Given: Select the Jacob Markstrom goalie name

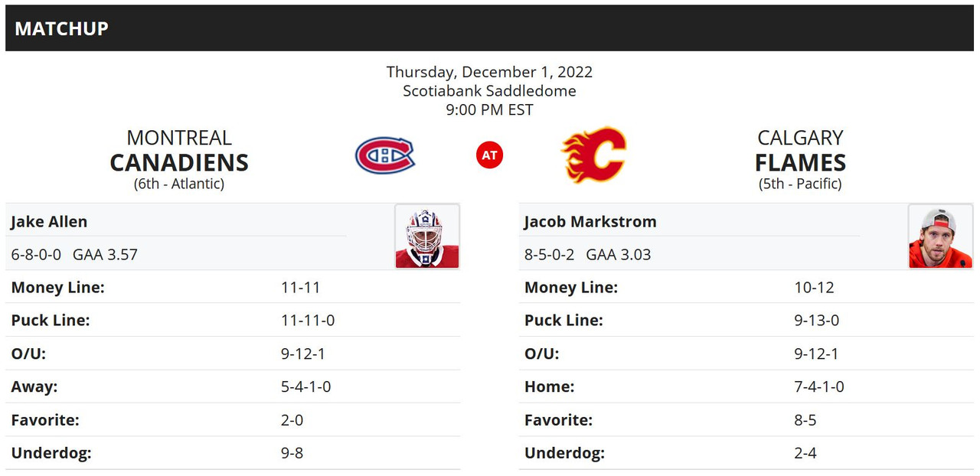Looking at the screenshot, I should (x=590, y=222).
